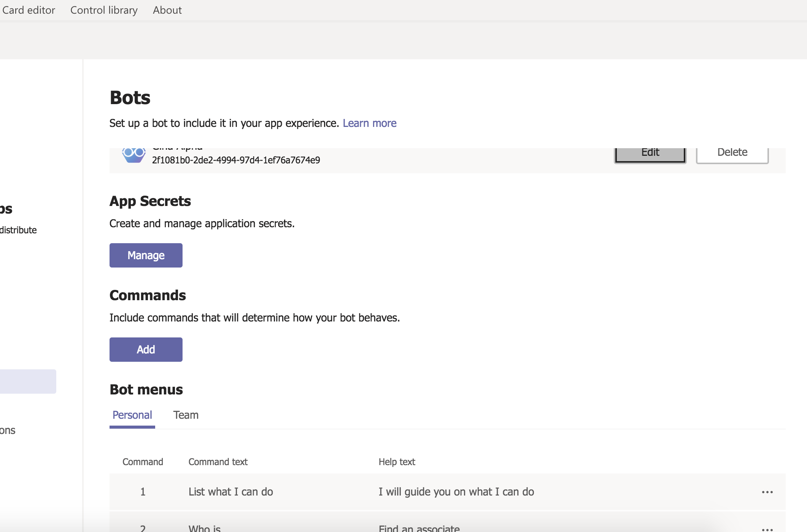The height and width of the screenshot is (532, 807).
Task: Click the Command column header
Action: point(142,462)
